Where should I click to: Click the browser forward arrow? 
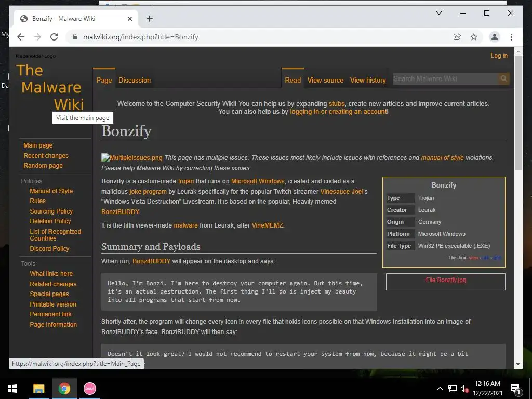click(x=37, y=37)
